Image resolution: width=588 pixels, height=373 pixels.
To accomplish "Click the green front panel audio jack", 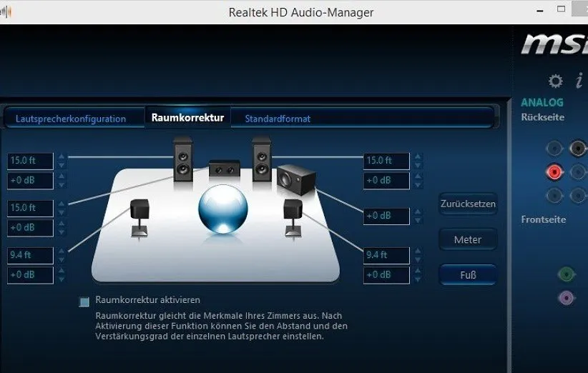I will pos(566,273).
